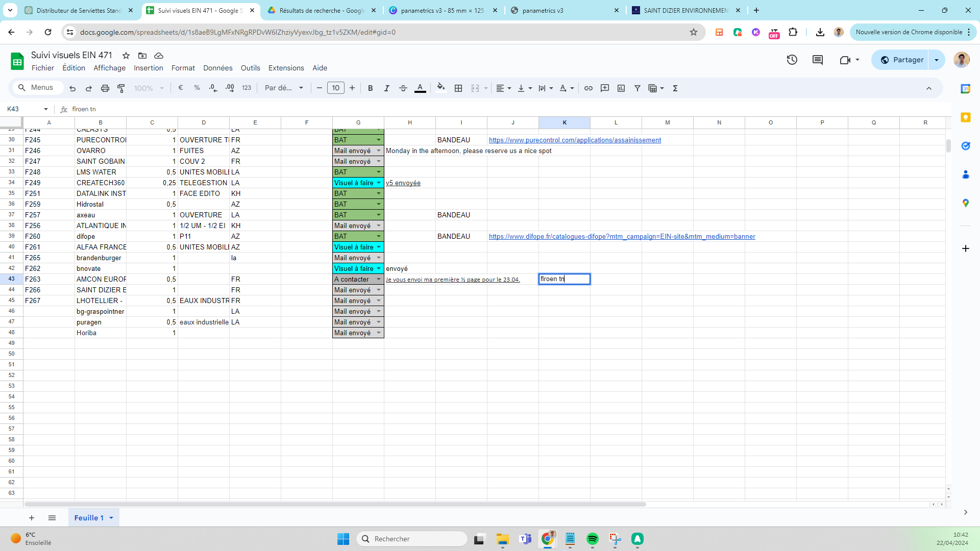Screen dimensions: 980x551
Task: Open the Données menu
Action: pyautogui.click(x=218, y=68)
